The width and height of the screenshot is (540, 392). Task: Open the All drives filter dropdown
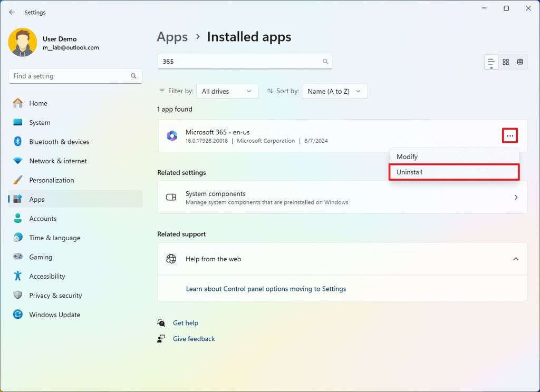227,91
